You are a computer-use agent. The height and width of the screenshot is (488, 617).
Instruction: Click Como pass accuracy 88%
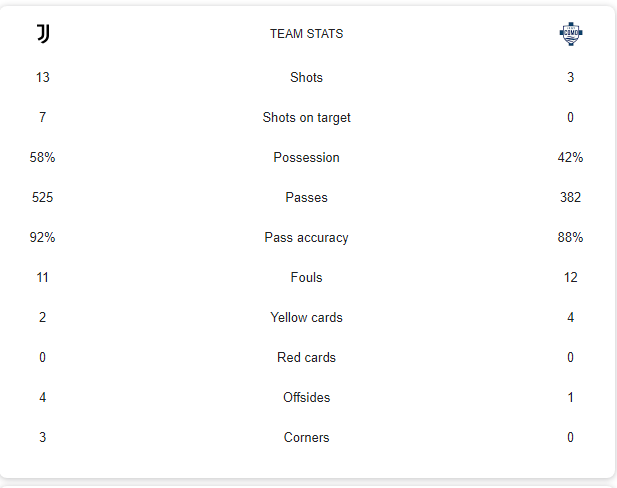point(570,237)
